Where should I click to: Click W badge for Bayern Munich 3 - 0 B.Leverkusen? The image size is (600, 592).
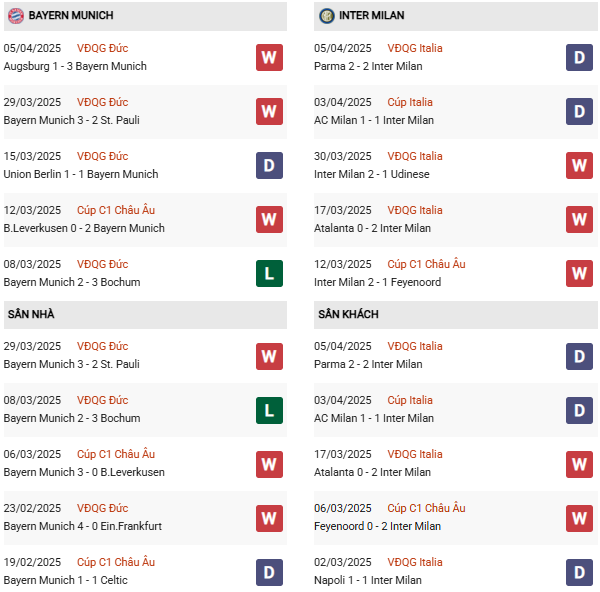pyautogui.click(x=269, y=463)
